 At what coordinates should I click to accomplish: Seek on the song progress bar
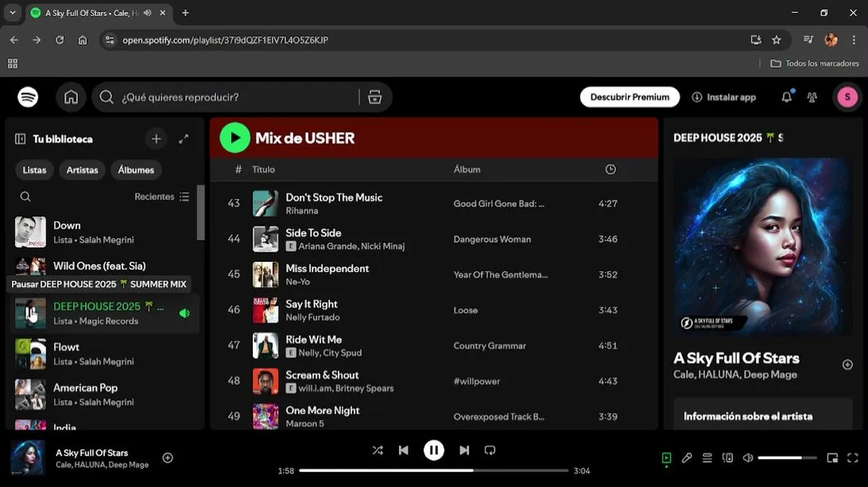pos(434,471)
